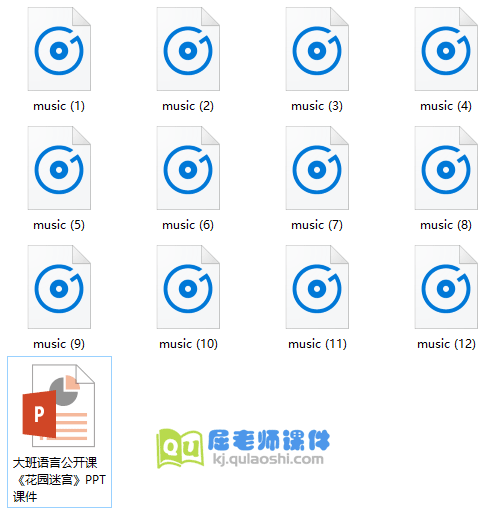The width and height of the screenshot is (482, 513).
Task: Click the file name label "music (8)"
Action: 446,225
